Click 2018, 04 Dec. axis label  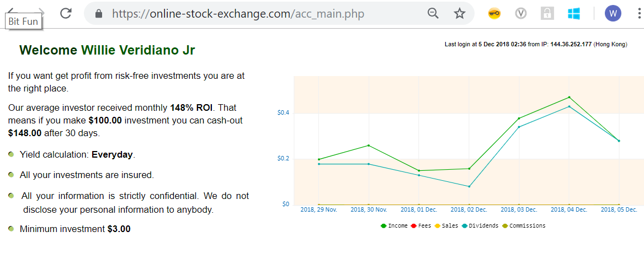click(x=568, y=209)
